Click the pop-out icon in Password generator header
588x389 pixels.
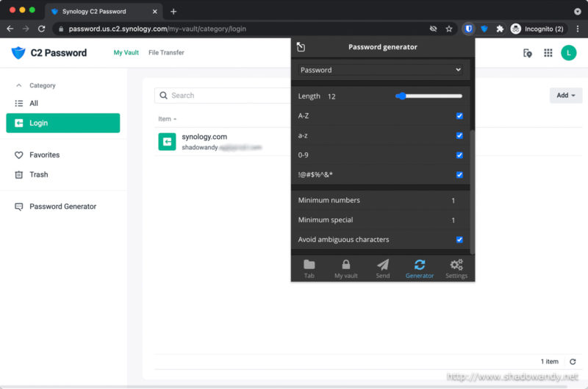301,47
